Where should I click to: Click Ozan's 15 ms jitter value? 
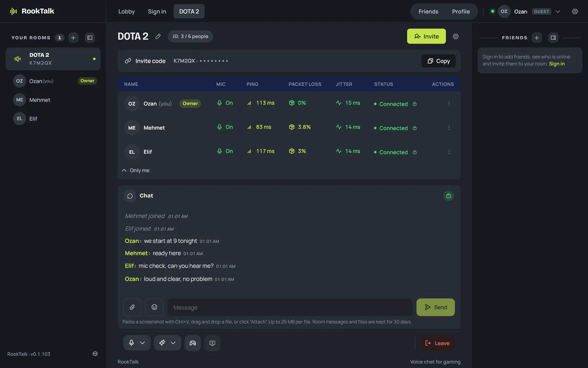[353, 103]
